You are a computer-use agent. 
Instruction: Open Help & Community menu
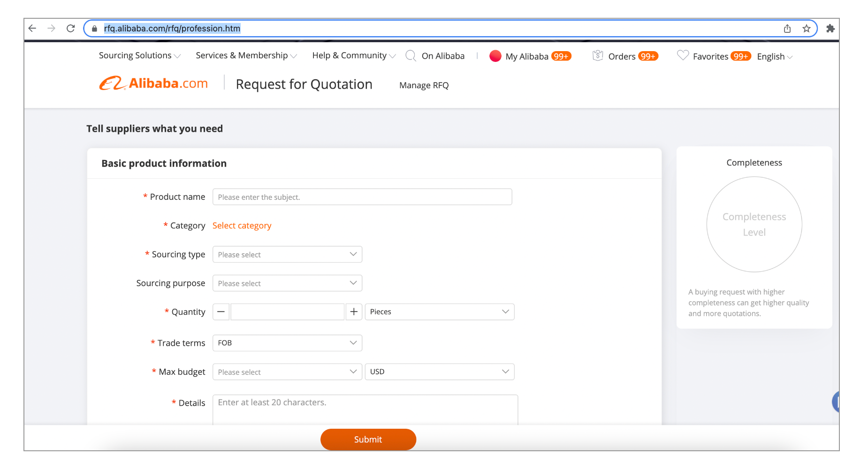coord(354,55)
